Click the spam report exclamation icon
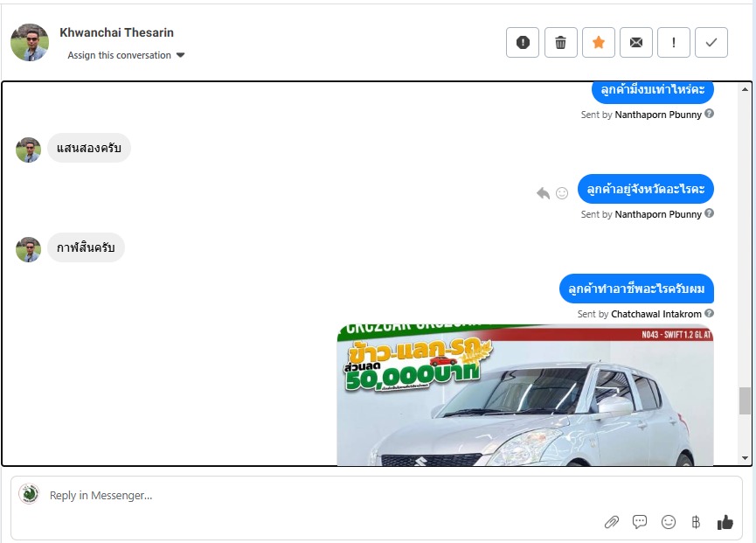The height and width of the screenshot is (543, 756). coord(522,43)
